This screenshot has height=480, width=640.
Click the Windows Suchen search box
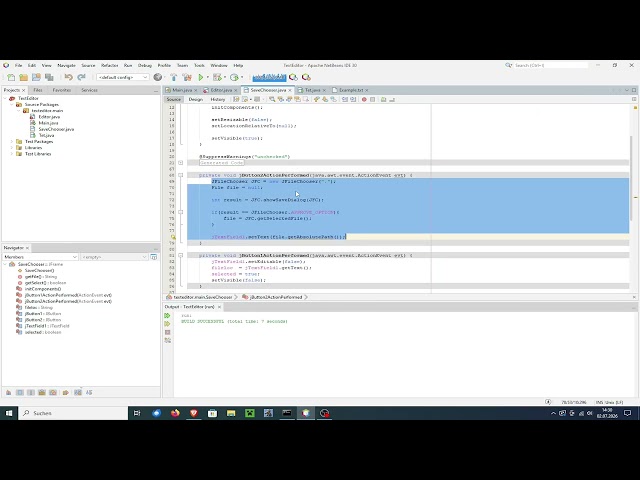[73, 413]
